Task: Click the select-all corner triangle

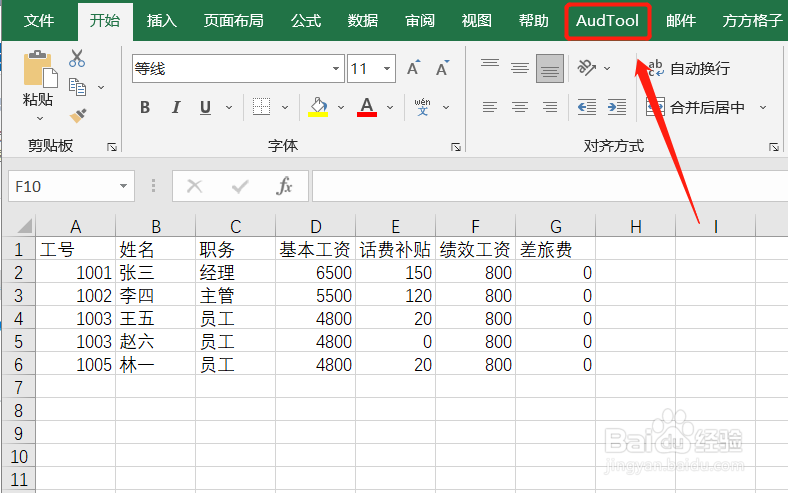Action: 24,226
